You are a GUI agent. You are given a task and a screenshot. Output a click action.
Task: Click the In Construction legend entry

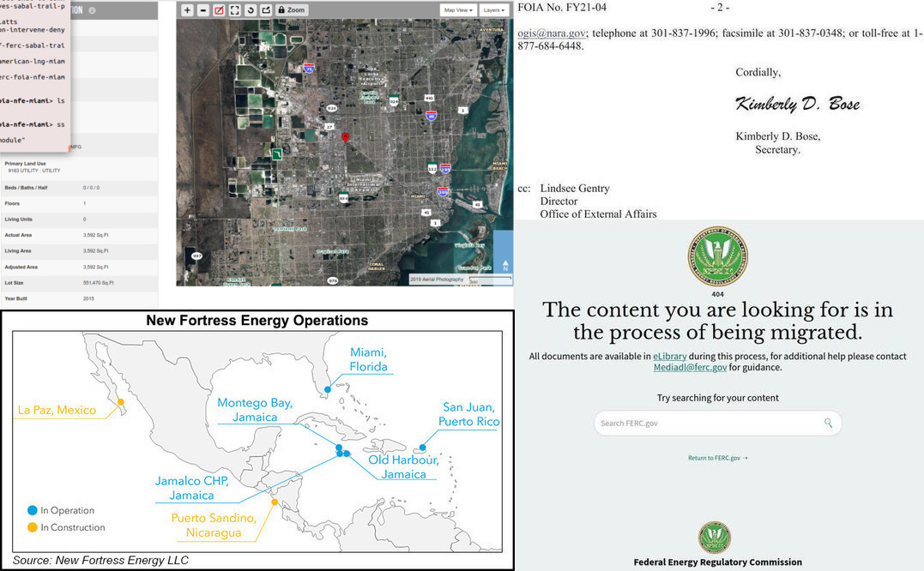coord(66,527)
